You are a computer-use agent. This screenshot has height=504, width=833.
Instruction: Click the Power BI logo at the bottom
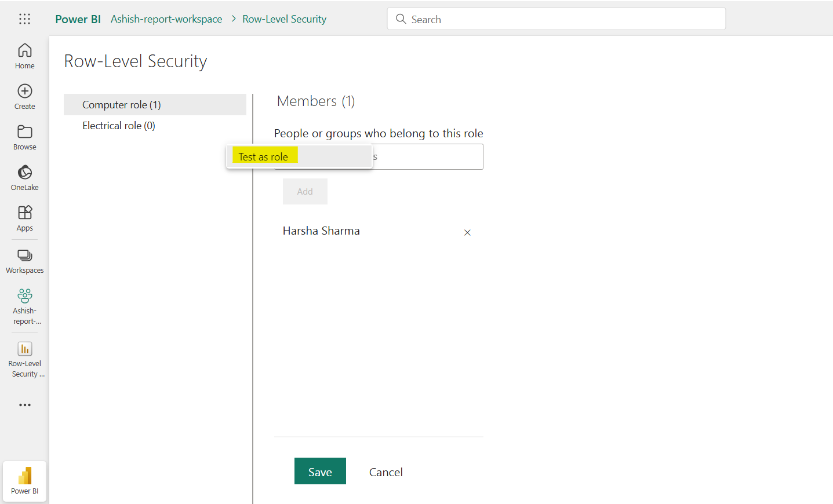click(24, 480)
